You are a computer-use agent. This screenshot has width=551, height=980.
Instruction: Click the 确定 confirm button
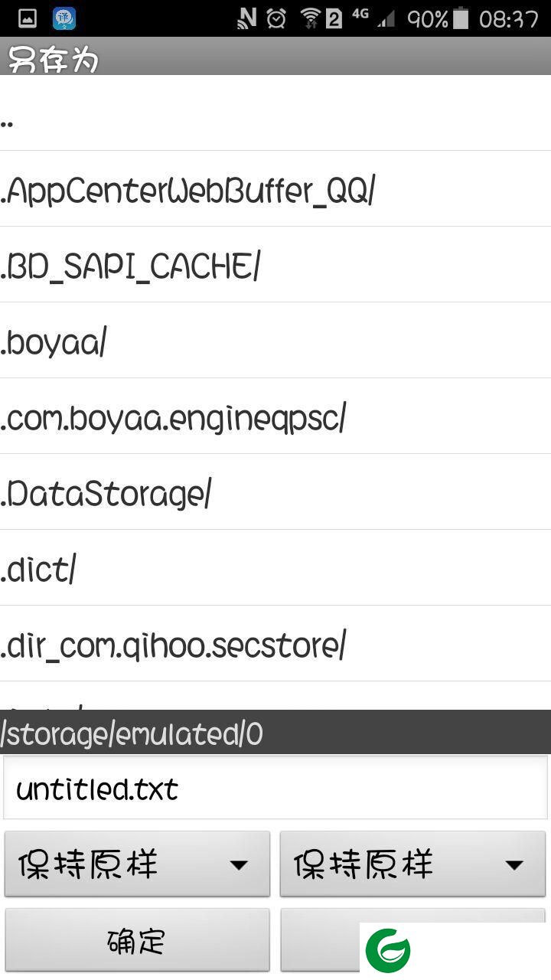138,940
